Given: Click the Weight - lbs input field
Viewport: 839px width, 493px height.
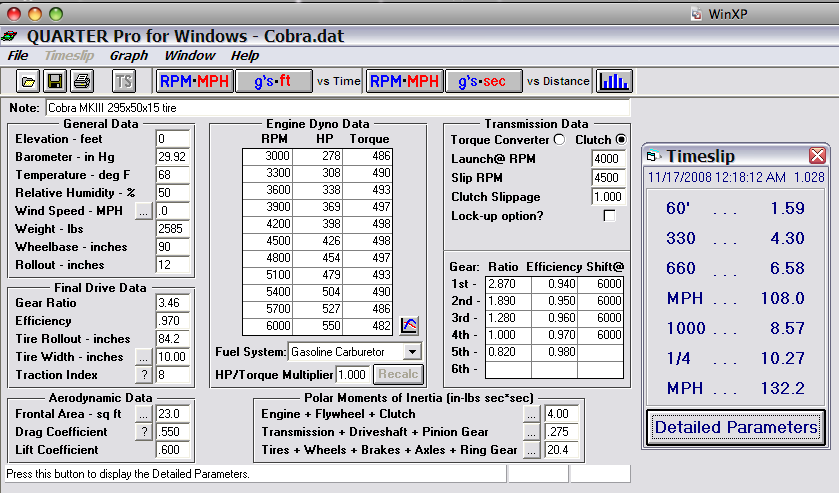Looking at the screenshot, I should (x=173, y=229).
